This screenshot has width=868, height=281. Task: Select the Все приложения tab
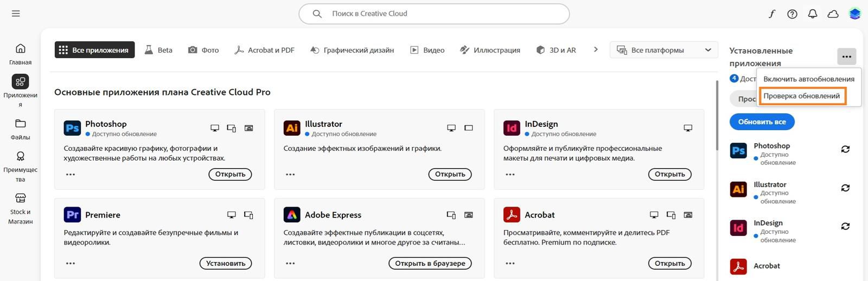tap(94, 50)
